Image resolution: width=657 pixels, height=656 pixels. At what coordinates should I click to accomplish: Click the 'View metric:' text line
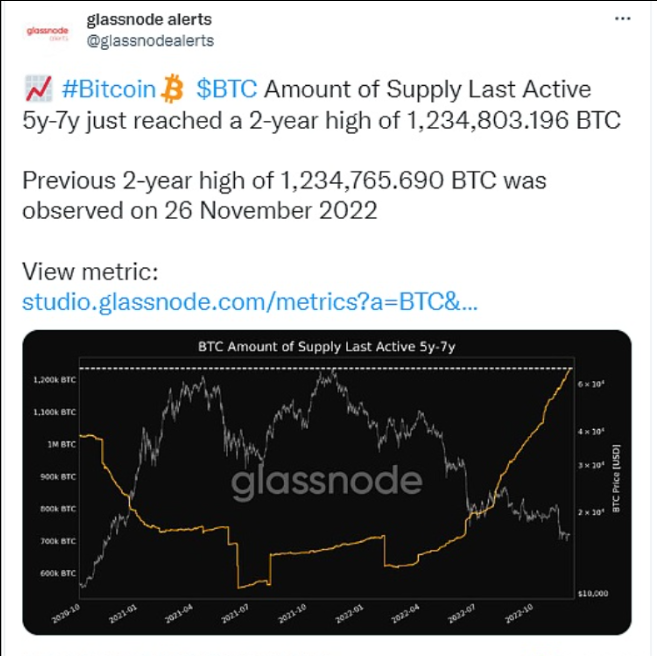89,273
